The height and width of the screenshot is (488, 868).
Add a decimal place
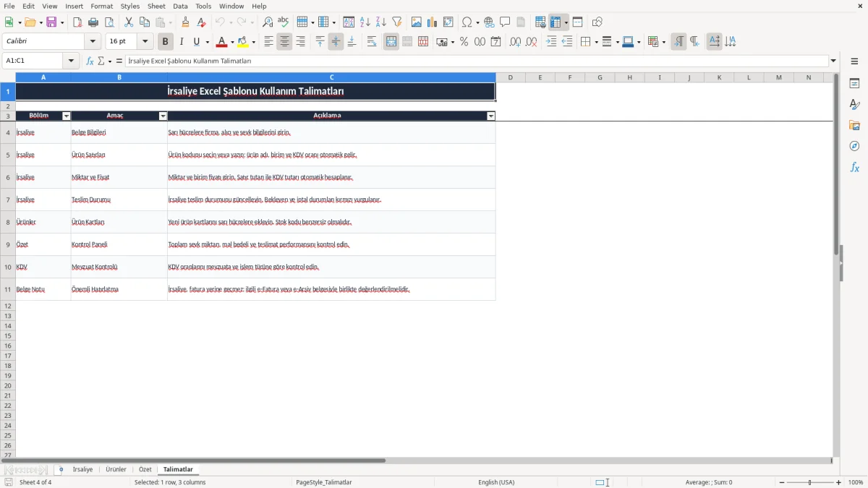tap(516, 42)
